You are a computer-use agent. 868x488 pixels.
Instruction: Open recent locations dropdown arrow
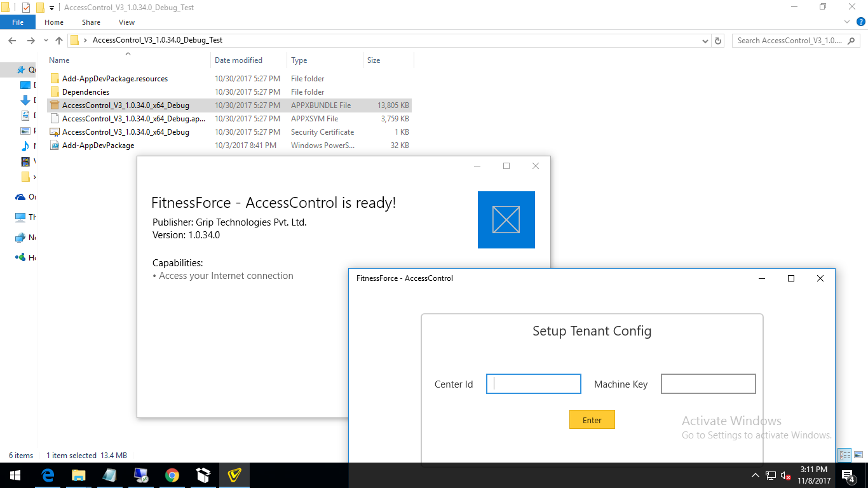tap(46, 41)
